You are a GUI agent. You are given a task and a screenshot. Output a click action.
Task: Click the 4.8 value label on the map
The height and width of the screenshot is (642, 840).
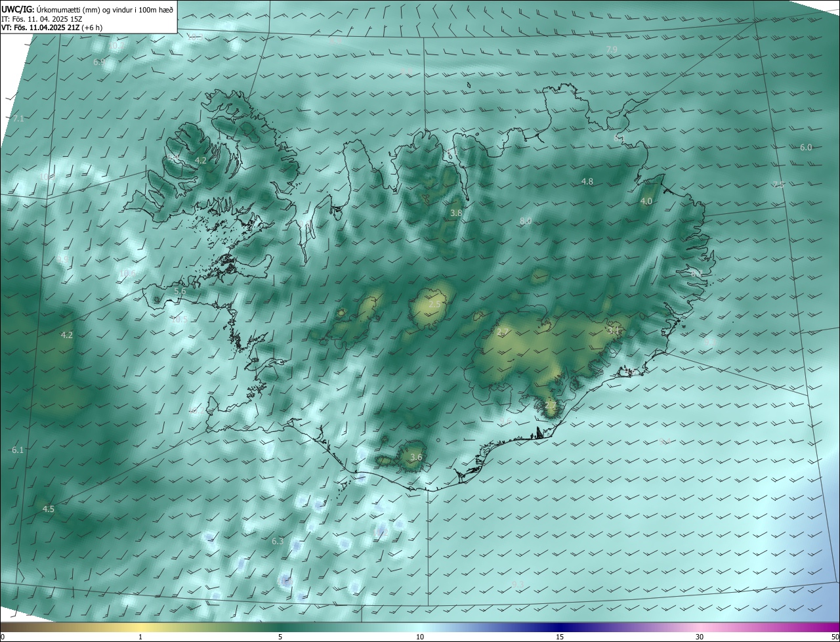(587, 181)
